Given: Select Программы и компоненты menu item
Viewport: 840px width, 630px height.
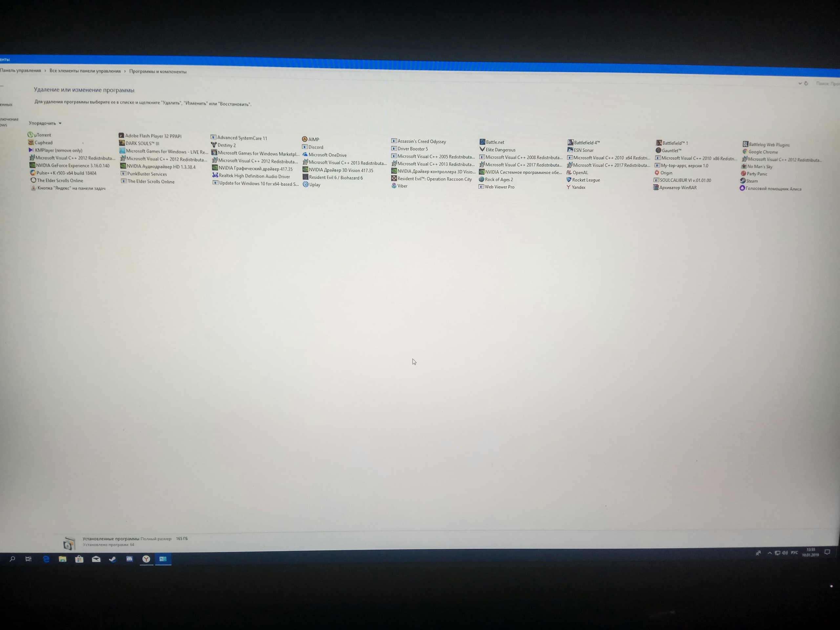Looking at the screenshot, I should (x=158, y=72).
